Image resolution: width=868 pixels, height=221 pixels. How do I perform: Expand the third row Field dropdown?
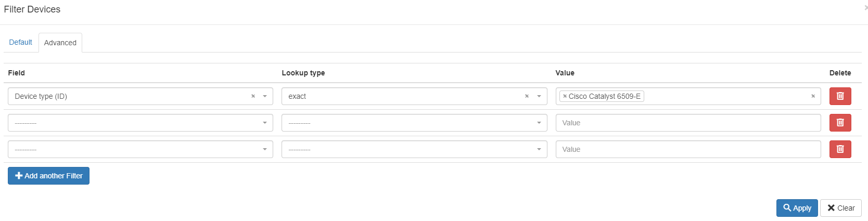tap(140, 149)
